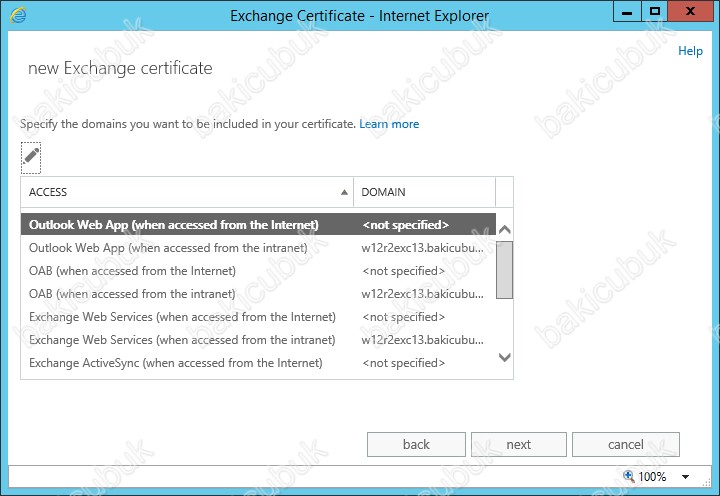
Task: Click the sort arrow in ACCESS header
Action: click(x=344, y=192)
